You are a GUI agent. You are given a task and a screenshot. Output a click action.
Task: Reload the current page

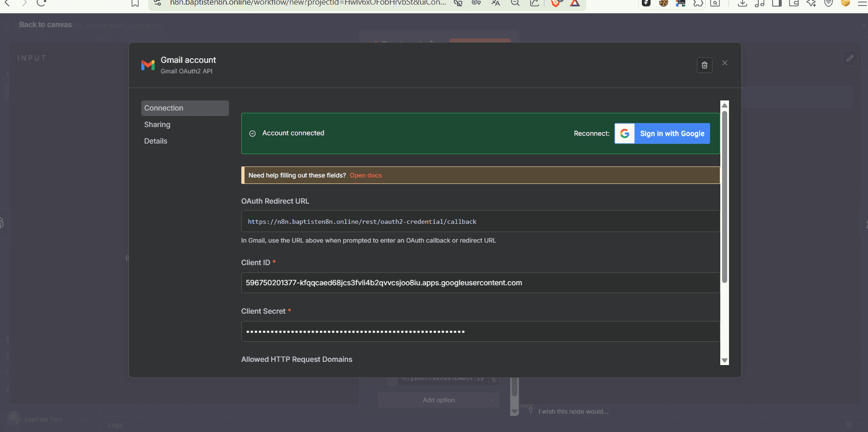[x=41, y=3]
